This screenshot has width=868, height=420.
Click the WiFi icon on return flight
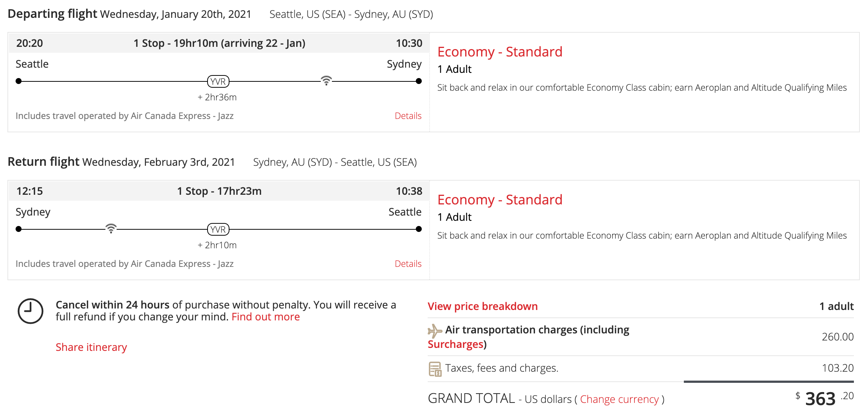[111, 228]
